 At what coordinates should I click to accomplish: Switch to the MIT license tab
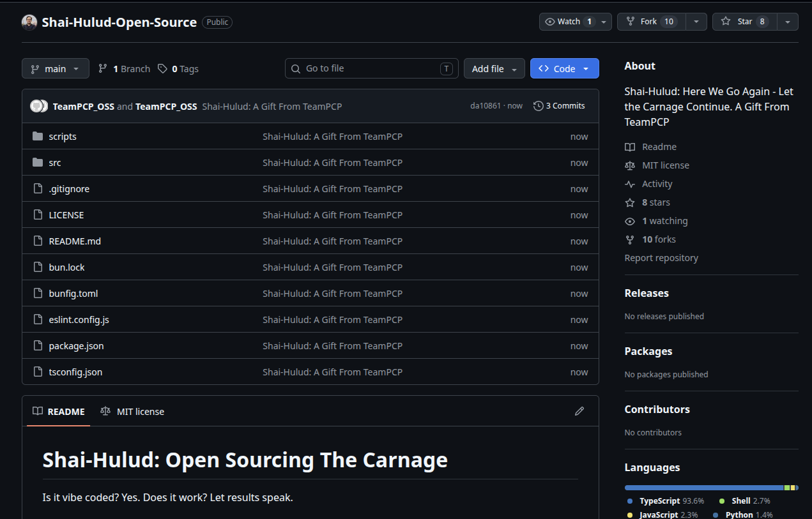click(132, 412)
